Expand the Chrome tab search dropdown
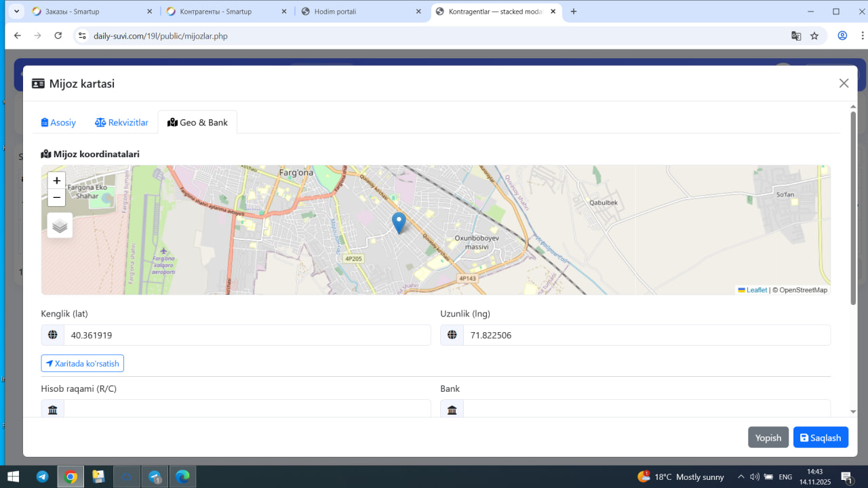This screenshot has width=868, height=488. pos(17,12)
